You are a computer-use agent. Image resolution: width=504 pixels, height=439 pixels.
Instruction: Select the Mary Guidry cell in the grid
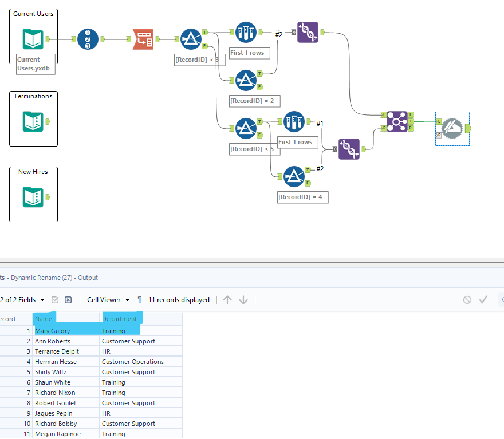tap(53, 330)
